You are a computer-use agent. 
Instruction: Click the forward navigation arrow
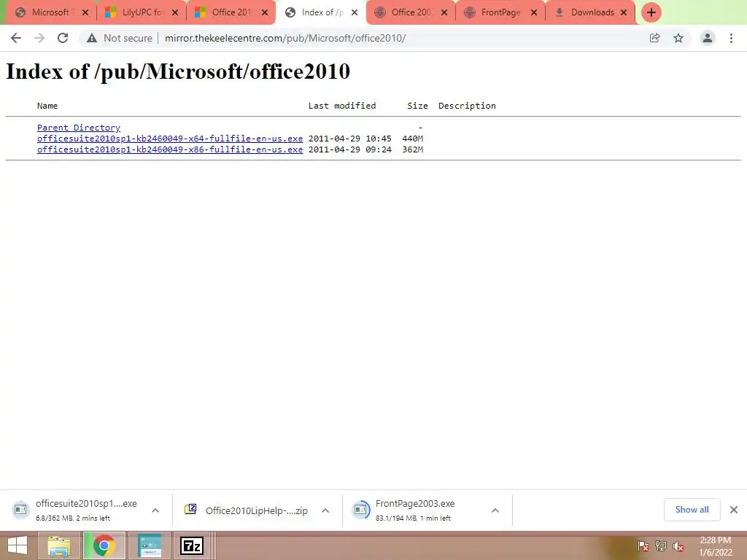pos(39,38)
